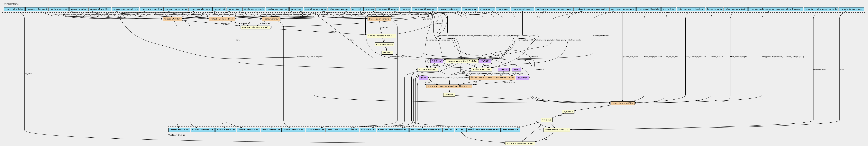Viewport: 868px width, 146px height.
Task: Select the mutect_unfiltered_vcf output node
Action: click(x=248, y=130)
